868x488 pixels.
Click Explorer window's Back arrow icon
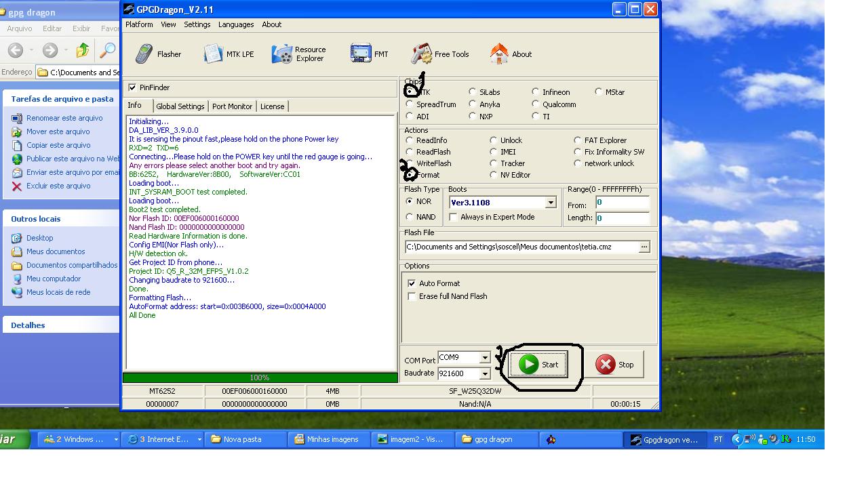[16, 50]
